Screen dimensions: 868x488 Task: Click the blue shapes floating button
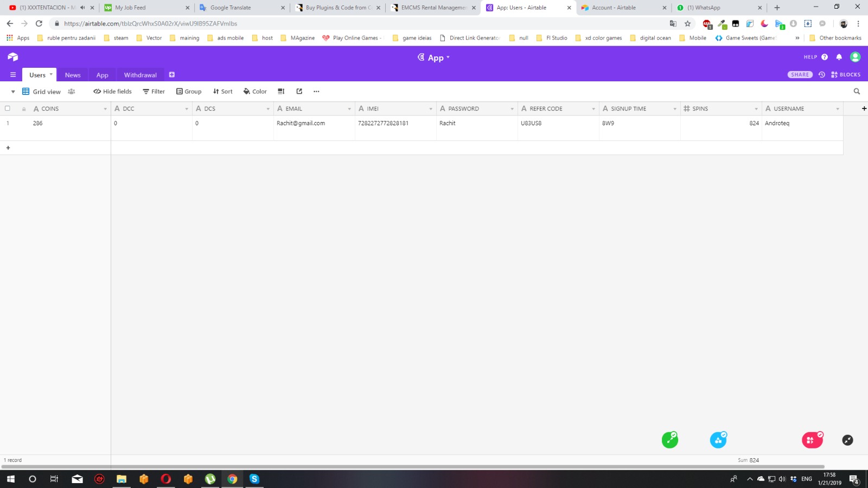click(x=718, y=440)
